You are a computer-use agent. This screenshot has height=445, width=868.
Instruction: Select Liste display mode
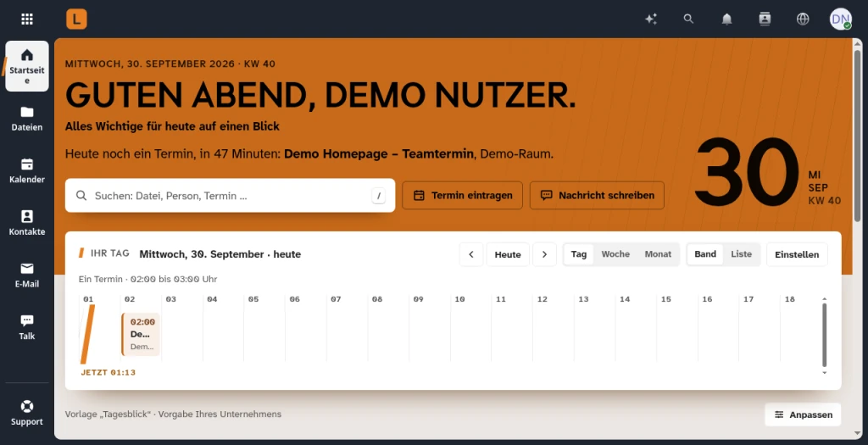741,254
